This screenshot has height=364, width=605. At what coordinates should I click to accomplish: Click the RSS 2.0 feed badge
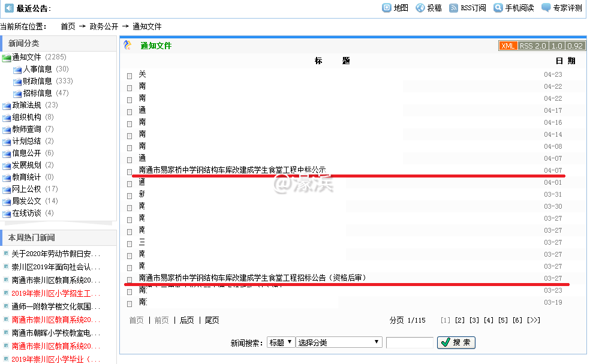tap(533, 46)
